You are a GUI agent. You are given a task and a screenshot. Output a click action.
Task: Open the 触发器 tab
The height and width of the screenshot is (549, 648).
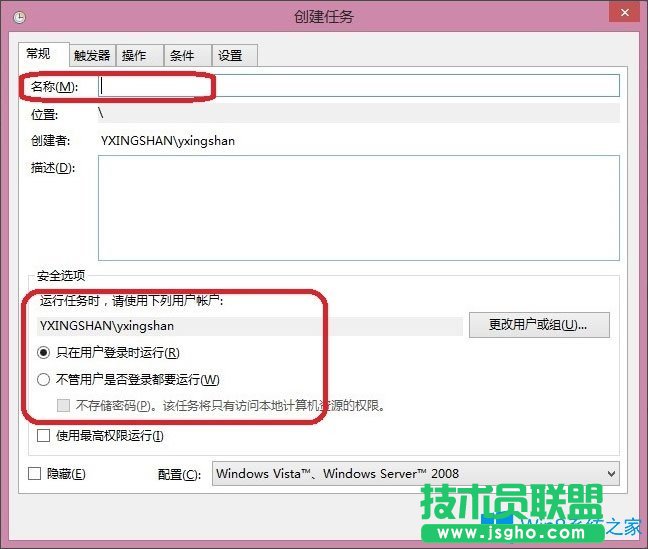(x=92, y=55)
